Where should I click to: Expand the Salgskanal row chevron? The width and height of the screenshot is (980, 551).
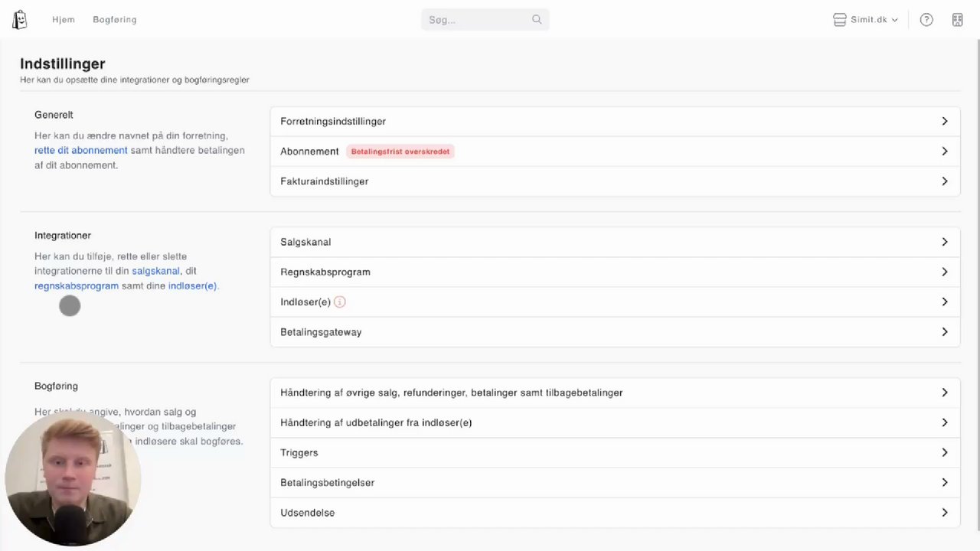(x=944, y=242)
